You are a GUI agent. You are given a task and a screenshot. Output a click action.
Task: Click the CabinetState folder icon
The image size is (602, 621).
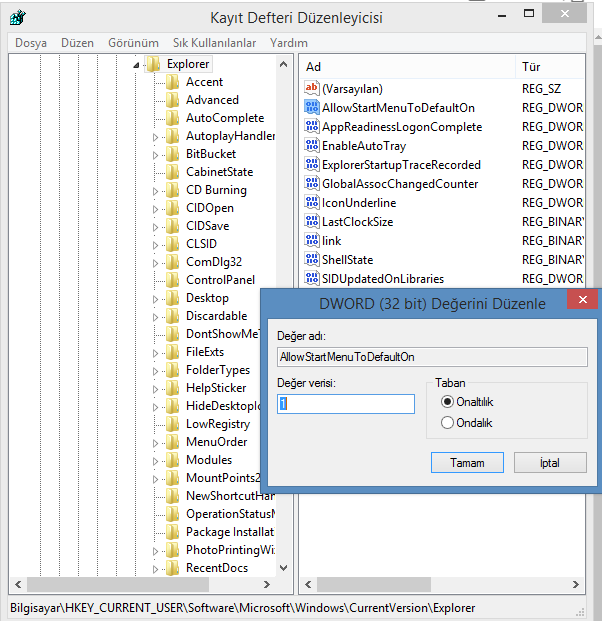pyautogui.click(x=172, y=172)
